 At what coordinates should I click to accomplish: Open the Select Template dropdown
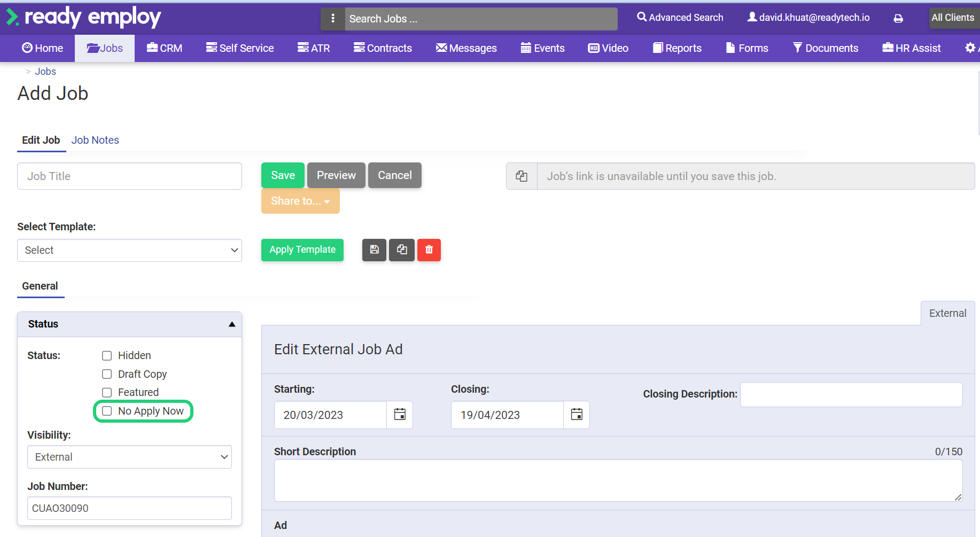129,251
